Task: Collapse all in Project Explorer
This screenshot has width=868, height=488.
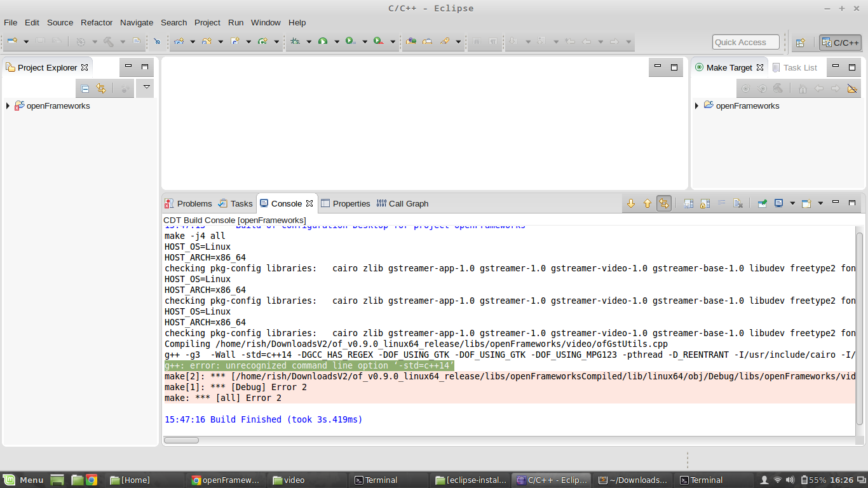Action: [85, 88]
